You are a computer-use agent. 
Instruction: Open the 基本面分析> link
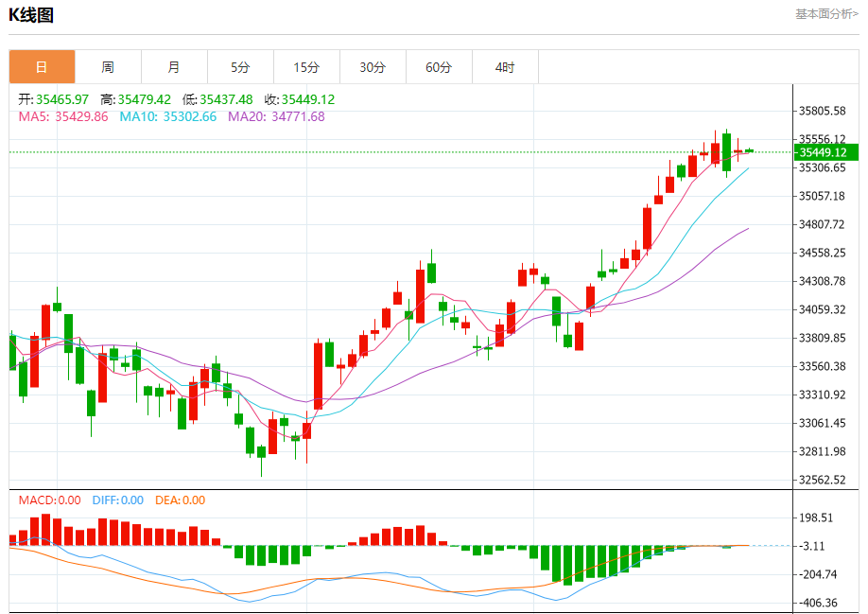(826, 14)
